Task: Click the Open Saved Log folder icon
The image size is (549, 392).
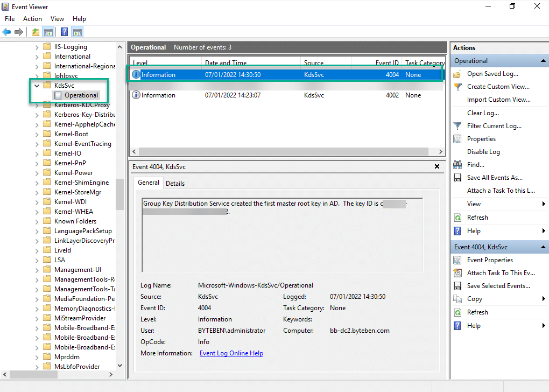Action: pyautogui.click(x=457, y=74)
